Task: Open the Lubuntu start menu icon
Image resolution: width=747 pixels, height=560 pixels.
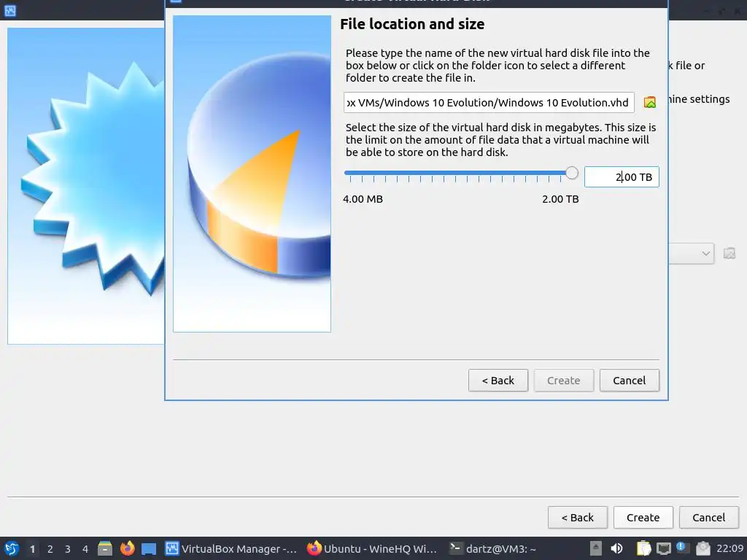Action: (x=12, y=548)
